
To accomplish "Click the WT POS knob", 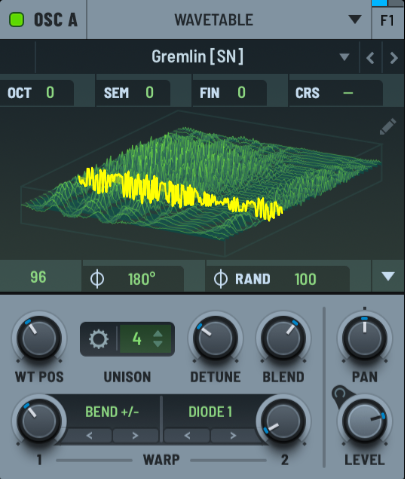I will (39, 338).
